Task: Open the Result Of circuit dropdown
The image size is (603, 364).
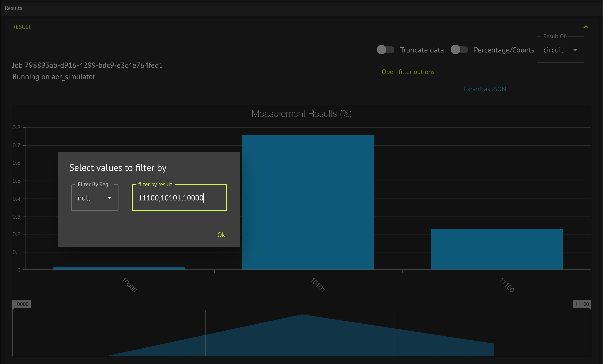Action: [560, 50]
